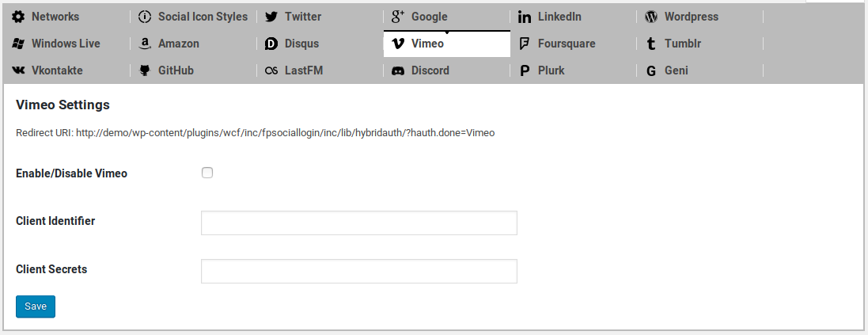Click the Wordpress logo icon
The height and width of the screenshot is (335, 868).
click(x=651, y=17)
